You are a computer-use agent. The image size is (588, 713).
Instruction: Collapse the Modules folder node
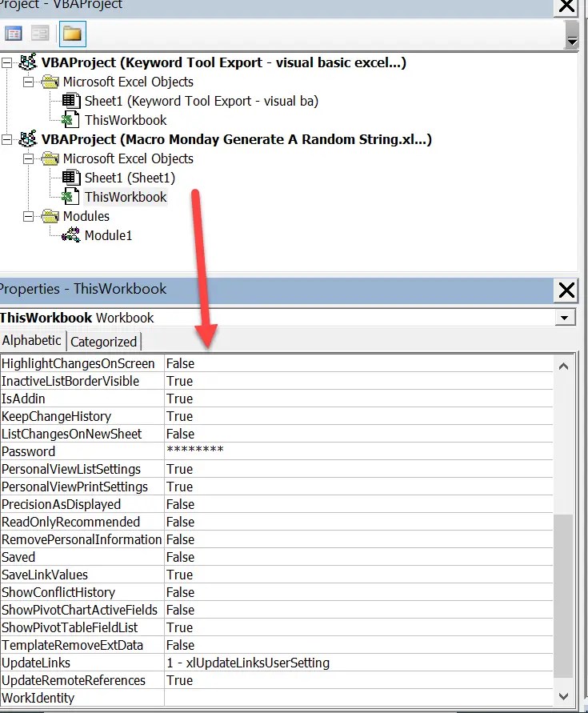pos(28,216)
